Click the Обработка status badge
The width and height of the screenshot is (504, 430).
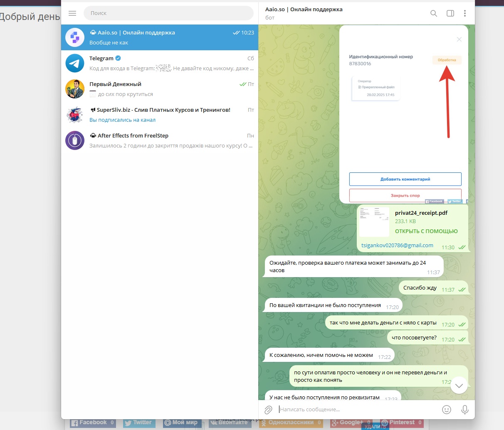click(x=447, y=60)
